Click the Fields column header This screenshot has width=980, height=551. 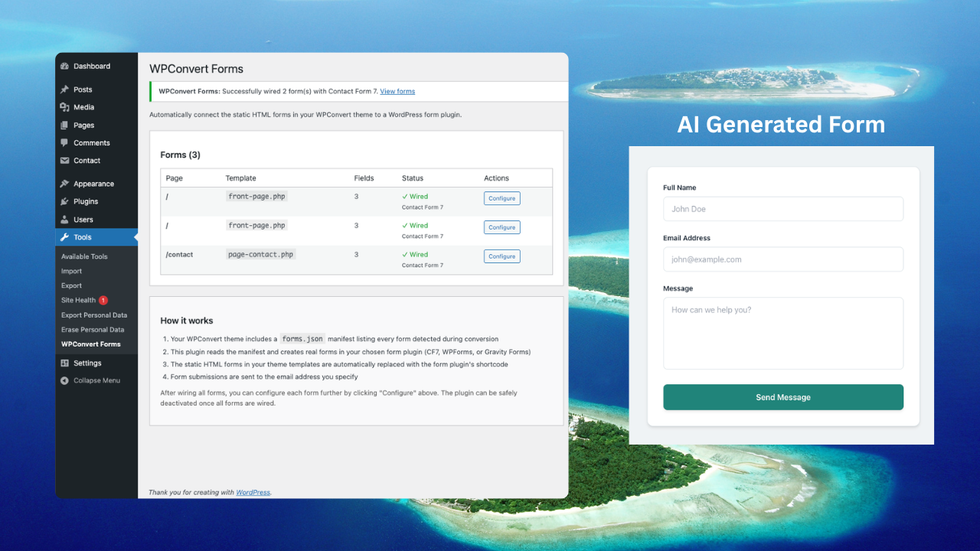[364, 178]
